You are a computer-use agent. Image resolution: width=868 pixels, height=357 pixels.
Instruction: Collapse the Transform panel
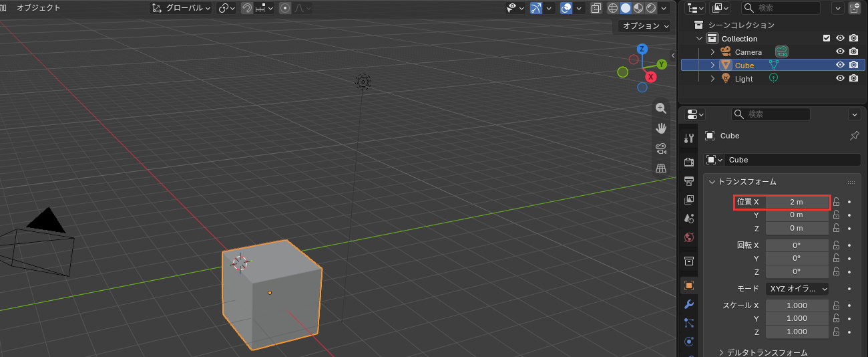[x=742, y=181]
